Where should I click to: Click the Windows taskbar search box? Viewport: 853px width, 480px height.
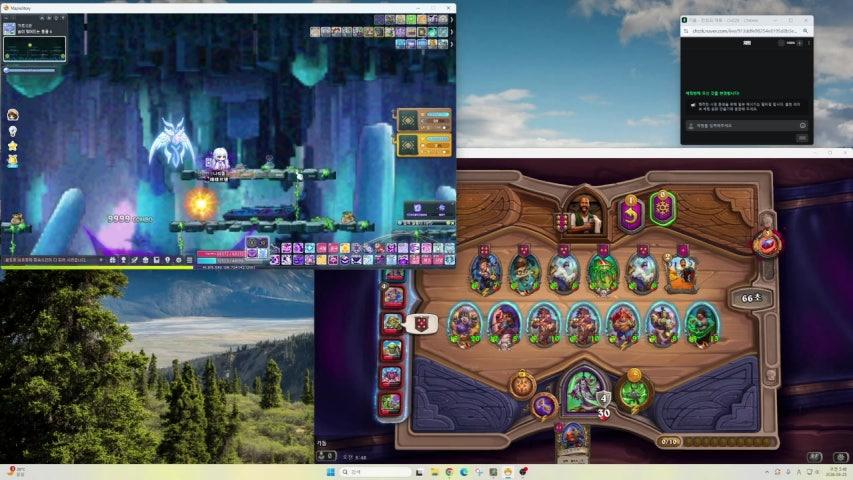click(375, 472)
